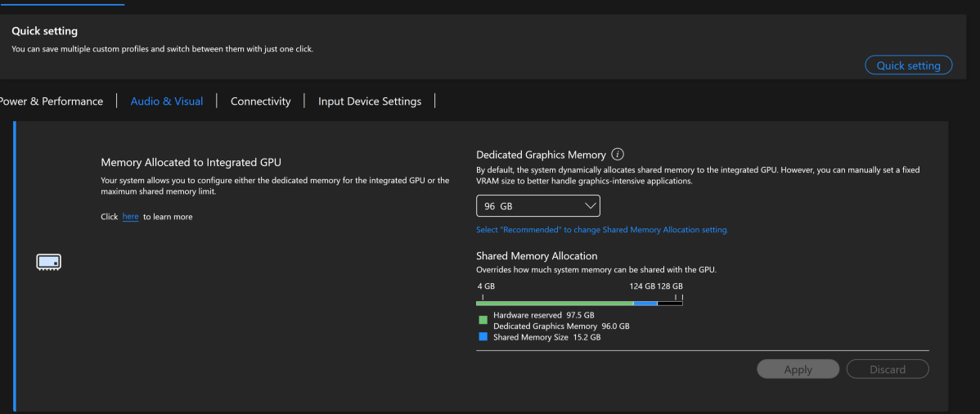Click the Shared Memory Allocation bar
Image resolution: width=980 pixels, height=414 pixels.
coord(579,304)
